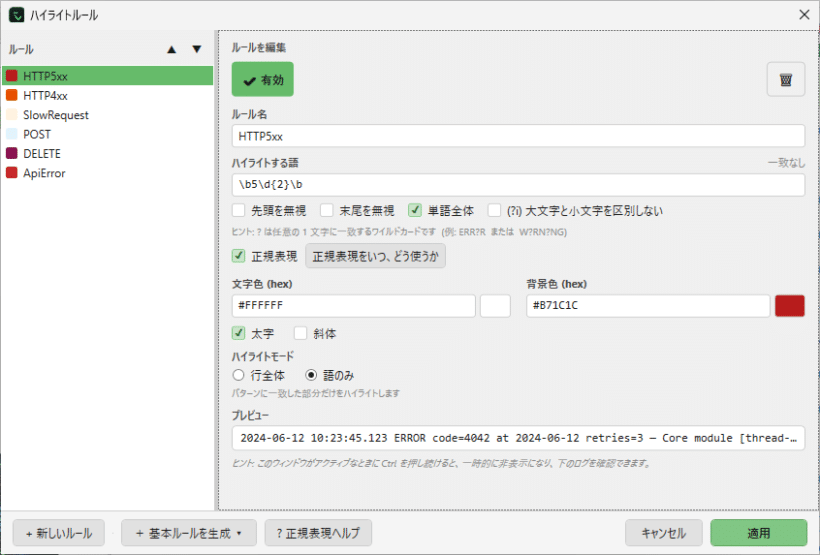Toggle the 有効 enabled button
Screen dimensions: 820x555
coord(263,80)
